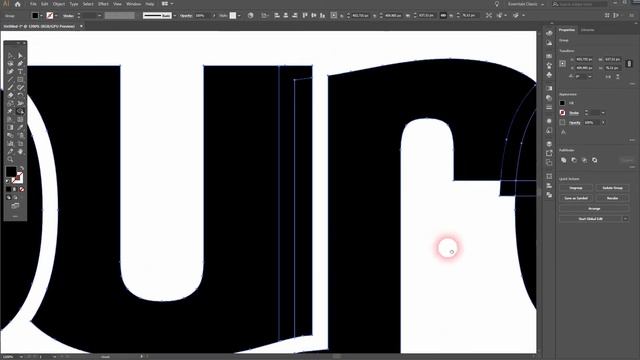This screenshot has height=360, width=640.
Task: Select the Zoom tool in toolbox
Action: click(x=11, y=159)
